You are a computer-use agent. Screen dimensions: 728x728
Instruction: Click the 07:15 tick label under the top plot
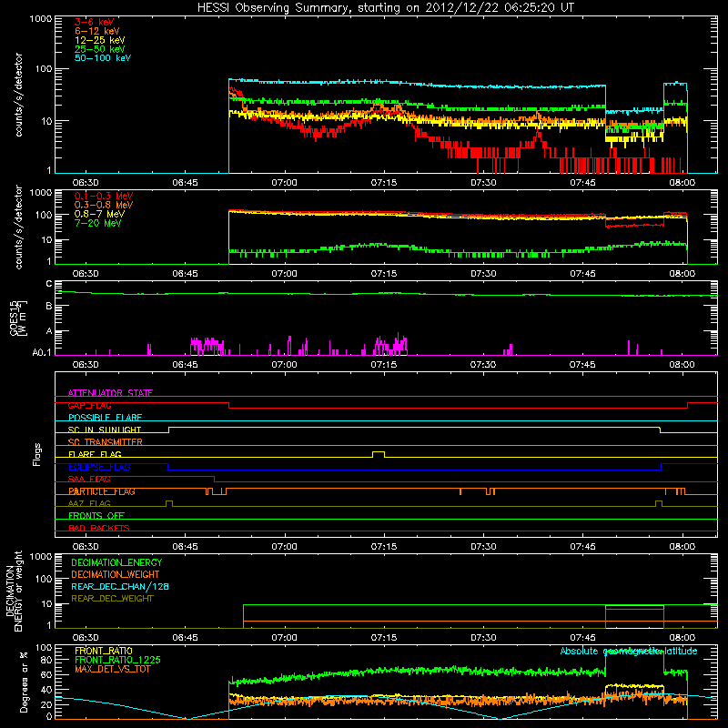click(384, 183)
